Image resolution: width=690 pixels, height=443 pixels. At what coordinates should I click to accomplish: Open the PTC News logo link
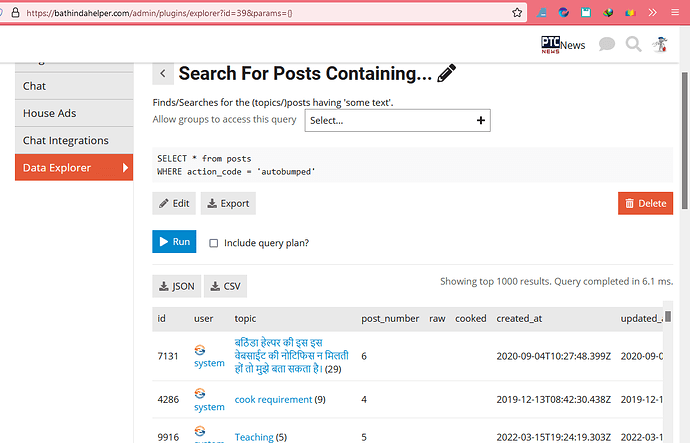563,44
